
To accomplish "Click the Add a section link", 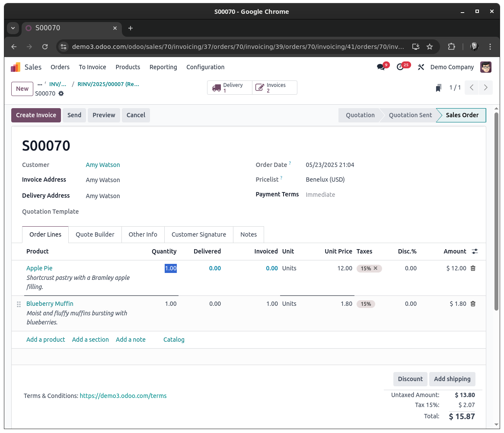I will (90, 340).
